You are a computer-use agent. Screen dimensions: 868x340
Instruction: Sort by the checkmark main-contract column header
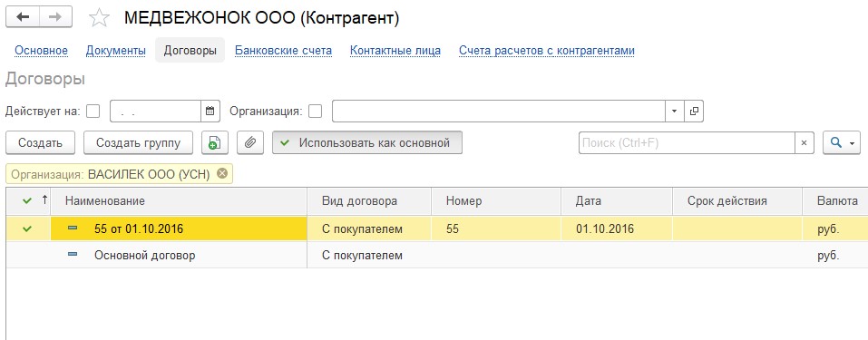point(28,200)
